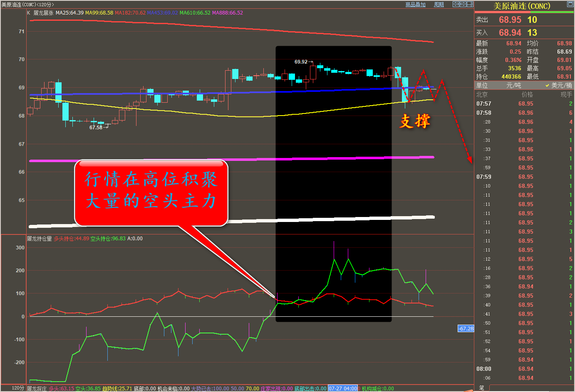575x392 pixels.
Task: Click the 最低 value 68.91
Action: (x=565, y=76)
